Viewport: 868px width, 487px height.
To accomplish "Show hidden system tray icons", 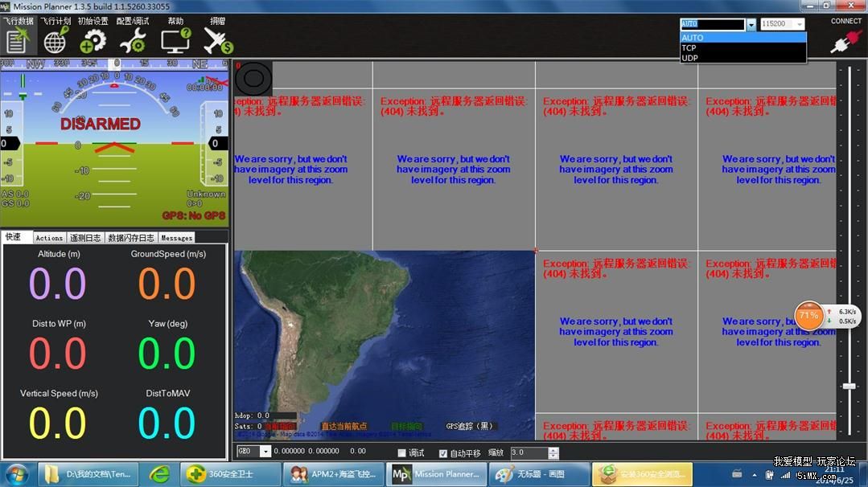I will pyautogui.click(x=754, y=475).
